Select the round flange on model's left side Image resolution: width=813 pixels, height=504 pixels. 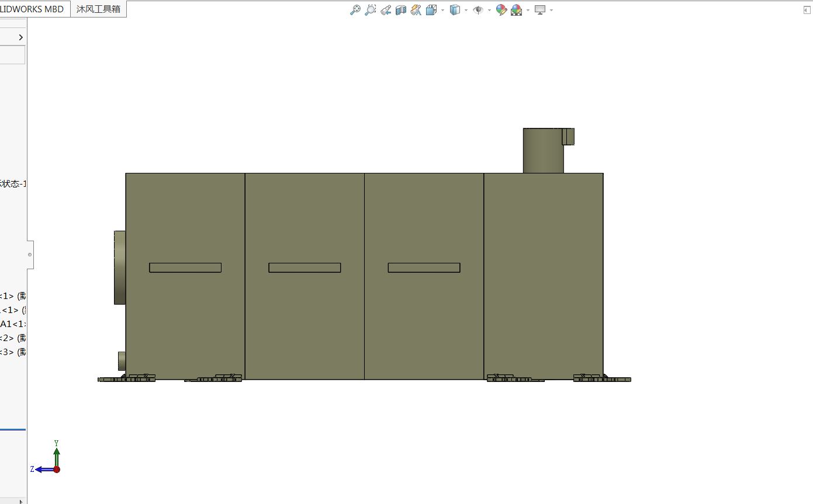click(120, 267)
